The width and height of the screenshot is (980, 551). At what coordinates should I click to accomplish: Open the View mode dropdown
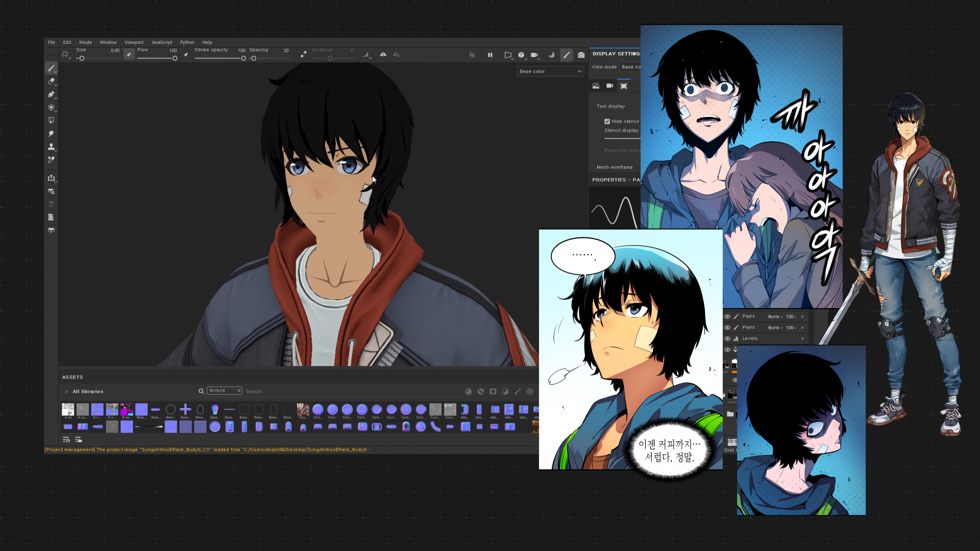[x=630, y=67]
